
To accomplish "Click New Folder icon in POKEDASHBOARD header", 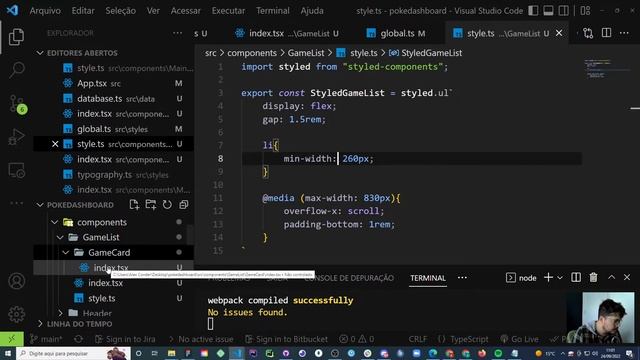I will 151,204.
